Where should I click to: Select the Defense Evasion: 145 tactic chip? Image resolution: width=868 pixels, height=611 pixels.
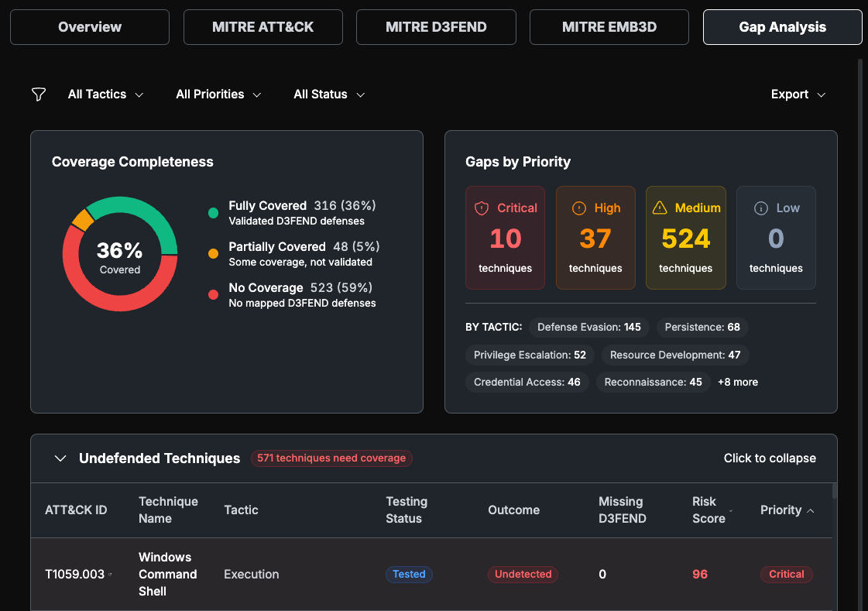point(589,327)
